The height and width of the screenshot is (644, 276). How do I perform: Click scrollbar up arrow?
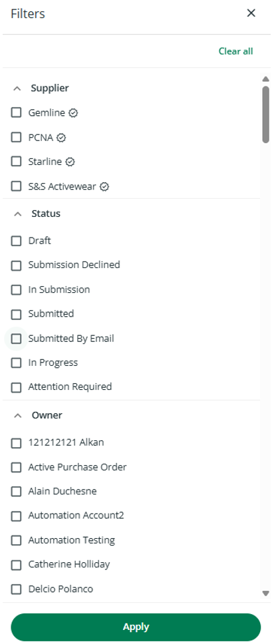click(266, 79)
